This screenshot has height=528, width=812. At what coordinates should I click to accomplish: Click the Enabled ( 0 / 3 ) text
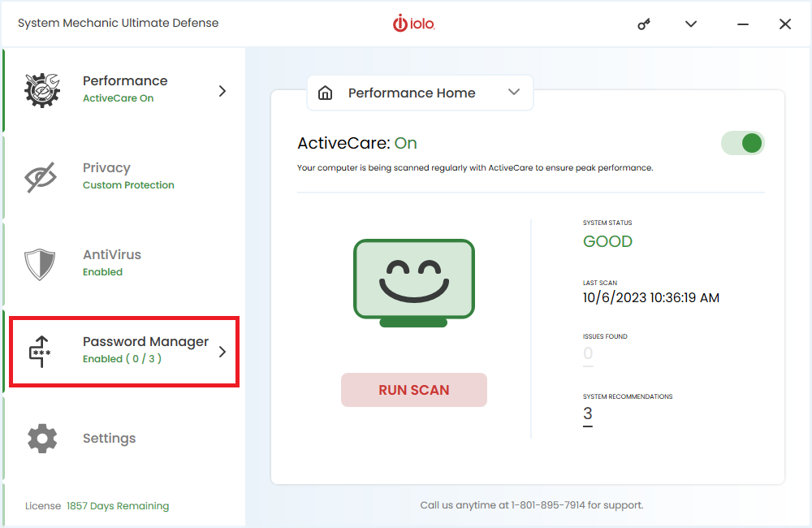(123, 358)
